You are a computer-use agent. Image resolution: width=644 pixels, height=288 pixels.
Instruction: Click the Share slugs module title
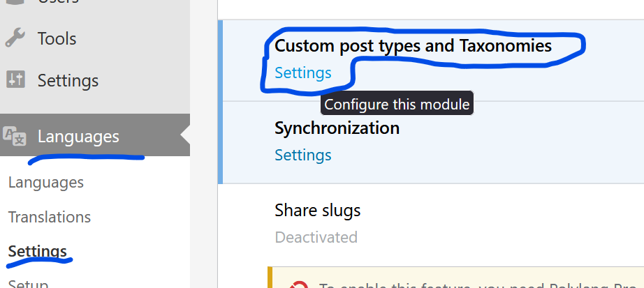[317, 210]
